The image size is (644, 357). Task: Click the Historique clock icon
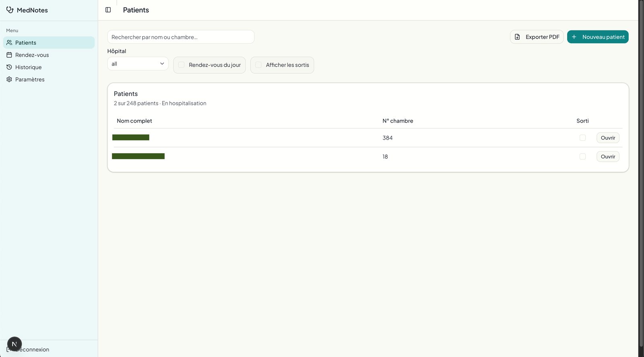click(9, 67)
